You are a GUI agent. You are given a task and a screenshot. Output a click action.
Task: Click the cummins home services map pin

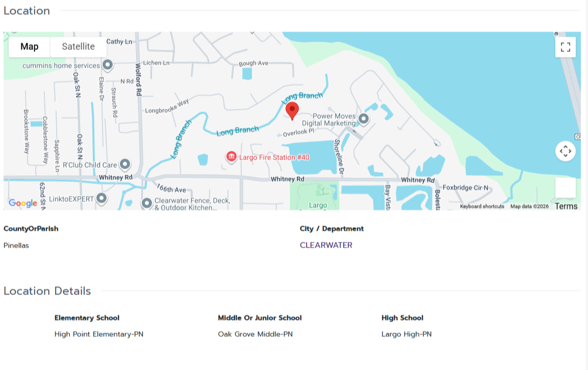pos(107,64)
